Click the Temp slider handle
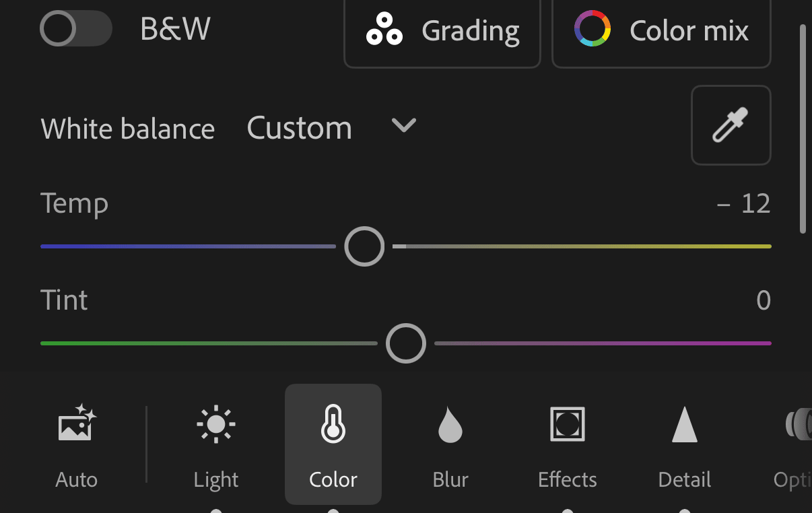The image size is (812, 513). pyautogui.click(x=364, y=246)
